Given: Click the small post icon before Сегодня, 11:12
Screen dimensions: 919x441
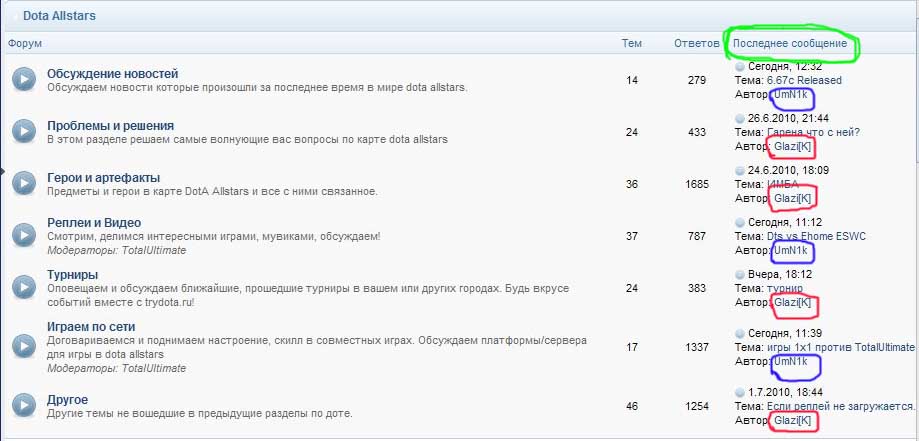Looking at the screenshot, I should tap(740, 223).
